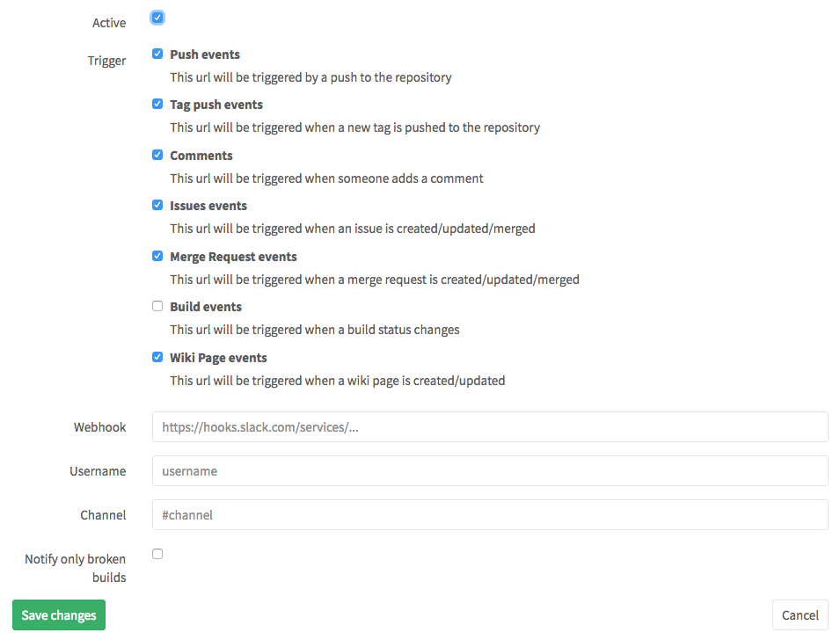Select the Username input field
Image resolution: width=840 pixels, height=640 pixels.
[490, 470]
